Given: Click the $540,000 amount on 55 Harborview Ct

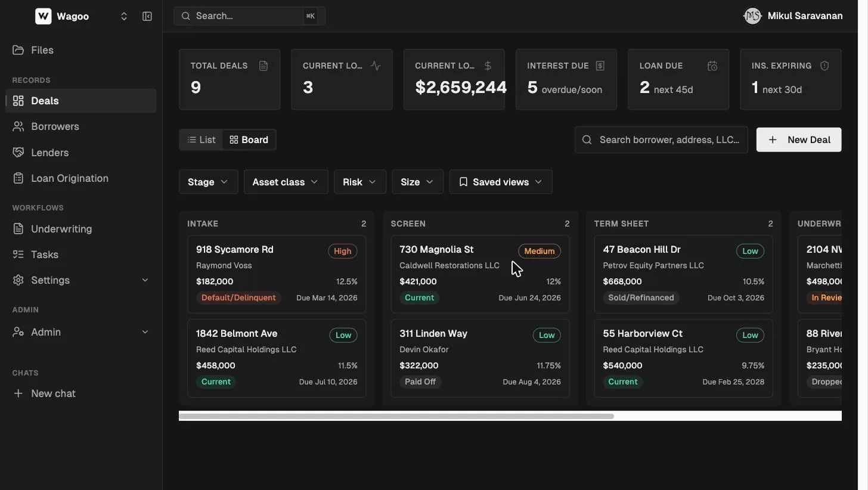Looking at the screenshot, I should (622, 365).
